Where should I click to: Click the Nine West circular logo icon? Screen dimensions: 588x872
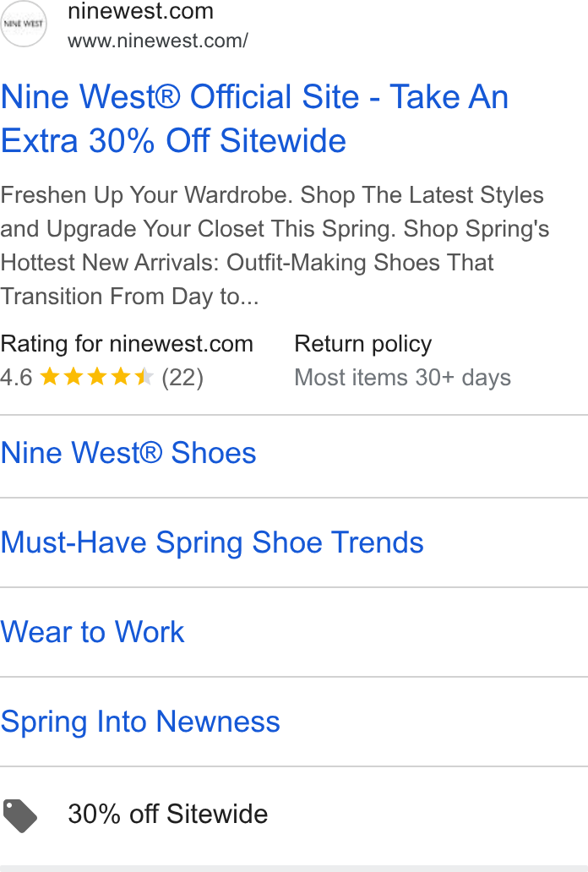tap(24, 24)
